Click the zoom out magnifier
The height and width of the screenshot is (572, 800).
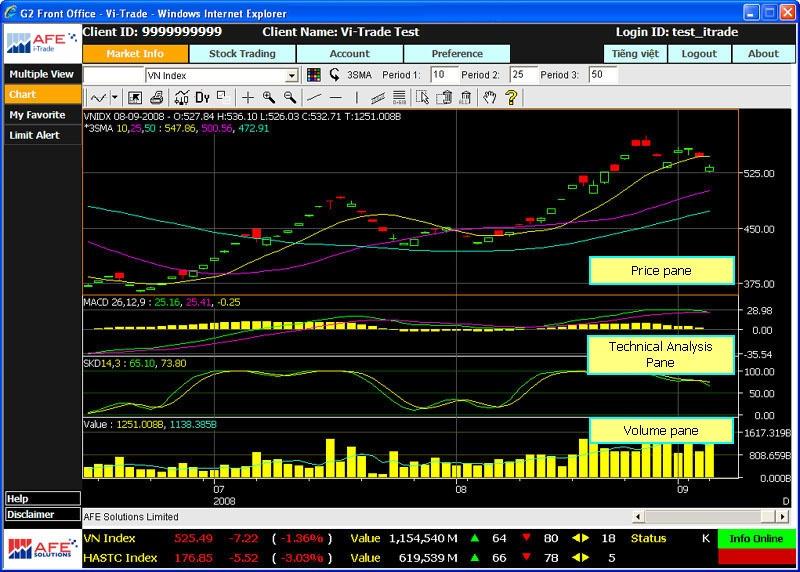(x=290, y=97)
